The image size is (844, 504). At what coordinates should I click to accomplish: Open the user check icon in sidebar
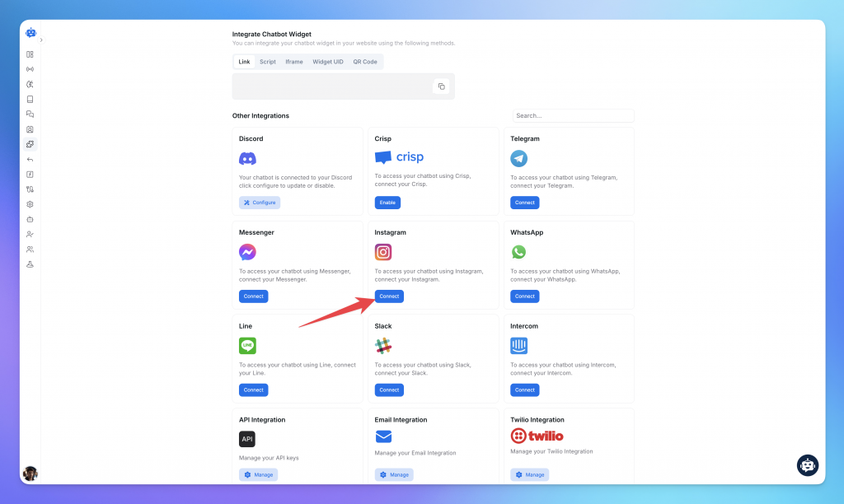tap(30, 235)
